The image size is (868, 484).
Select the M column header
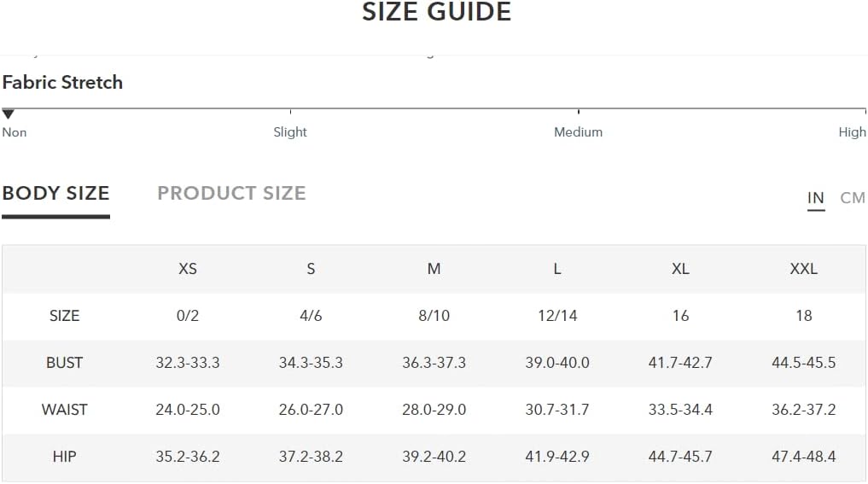pyautogui.click(x=434, y=269)
